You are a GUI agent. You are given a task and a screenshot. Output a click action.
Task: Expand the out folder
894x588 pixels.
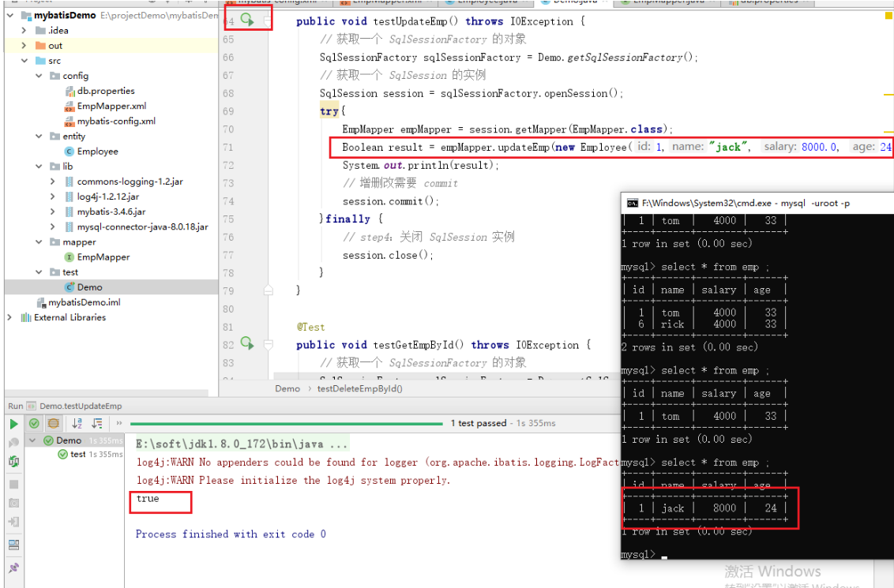click(24, 46)
